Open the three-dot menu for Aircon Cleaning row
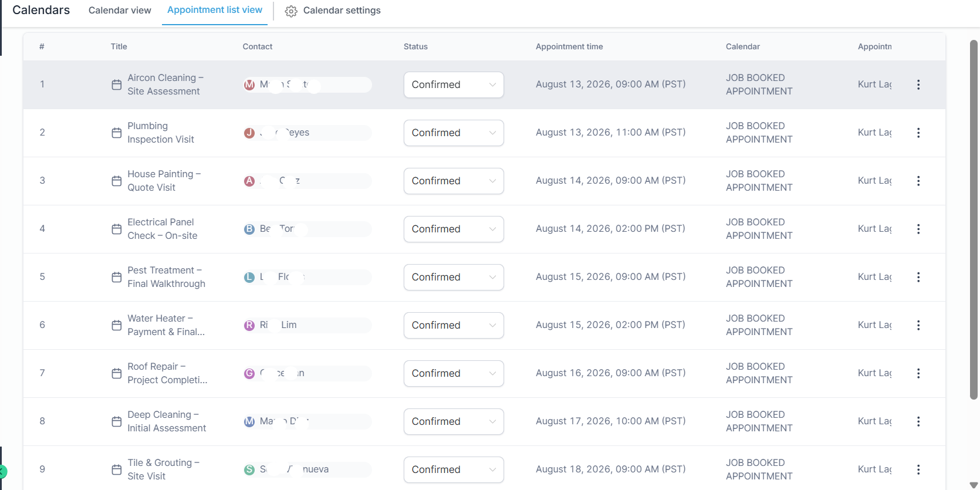 (x=918, y=85)
